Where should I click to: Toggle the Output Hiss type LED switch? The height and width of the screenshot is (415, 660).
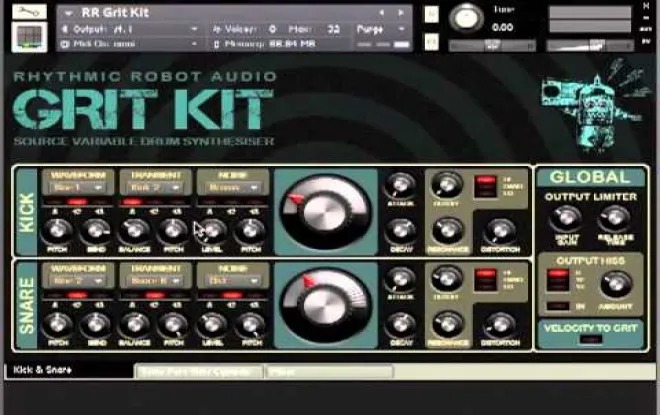coord(558,280)
